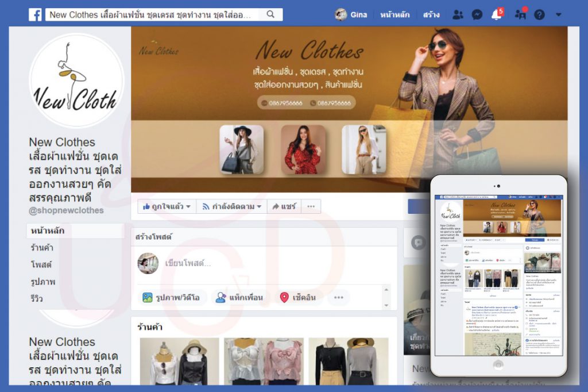Open the red dress thumbnail in cover

[x=303, y=150]
